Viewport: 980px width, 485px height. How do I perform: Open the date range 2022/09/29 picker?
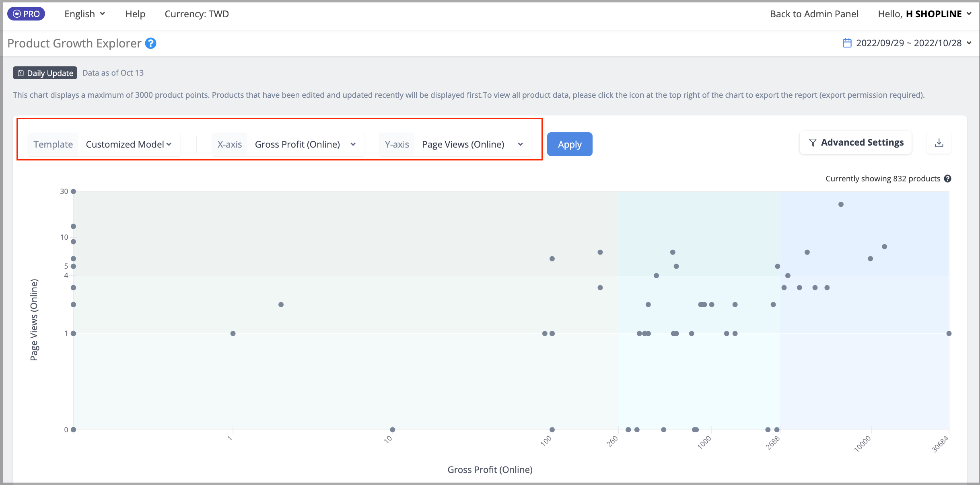pos(908,43)
